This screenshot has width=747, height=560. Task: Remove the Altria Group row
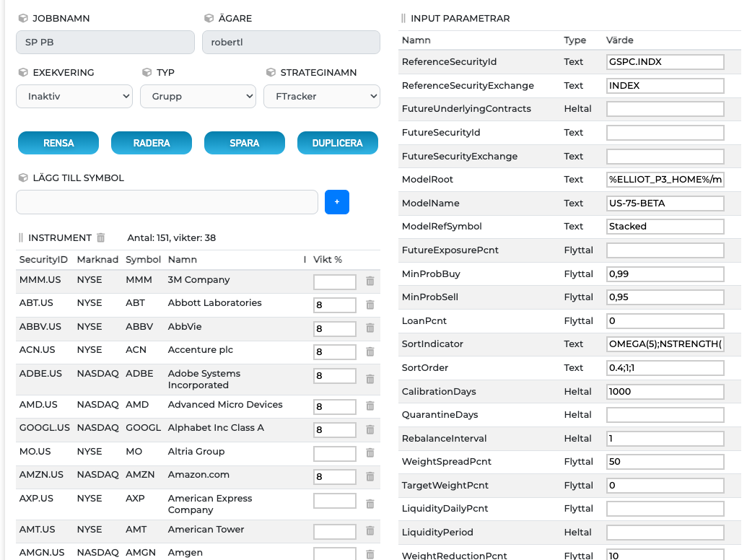pyautogui.click(x=370, y=452)
